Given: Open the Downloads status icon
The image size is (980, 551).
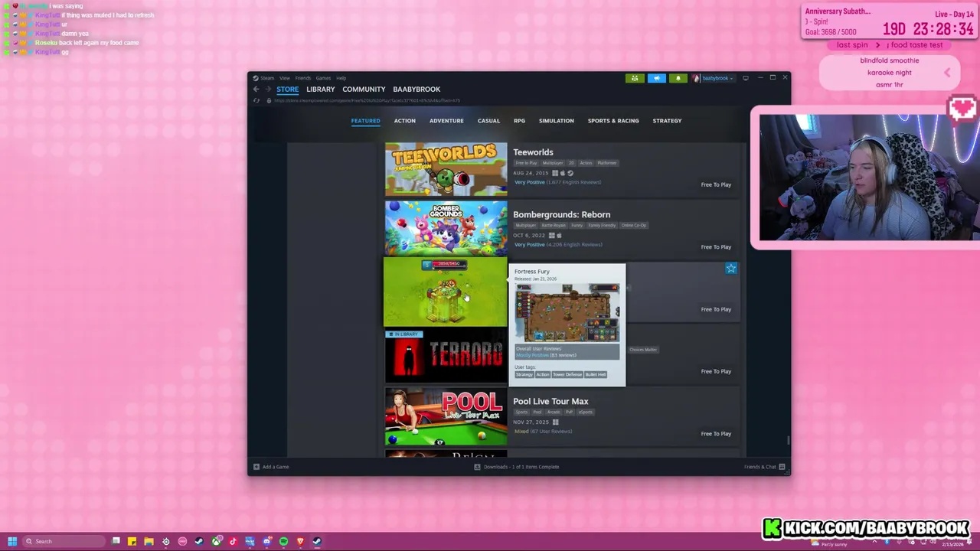Looking at the screenshot, I should pos(477,467).
